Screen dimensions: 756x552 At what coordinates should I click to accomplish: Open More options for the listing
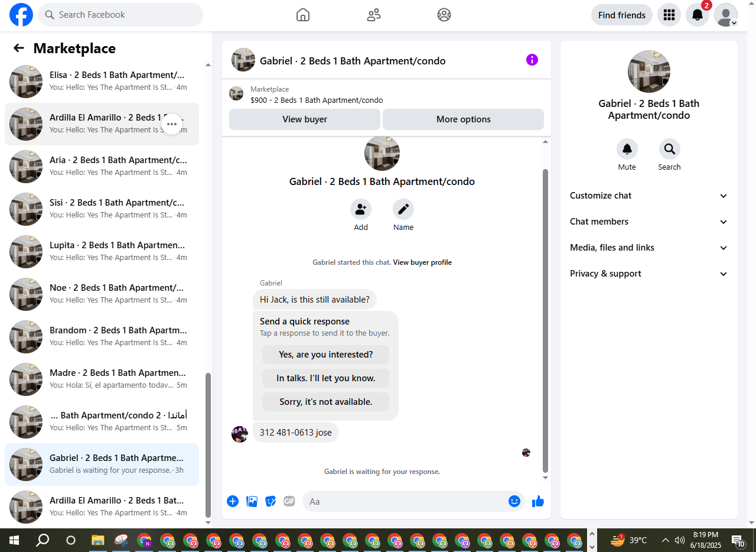point(464,119)
